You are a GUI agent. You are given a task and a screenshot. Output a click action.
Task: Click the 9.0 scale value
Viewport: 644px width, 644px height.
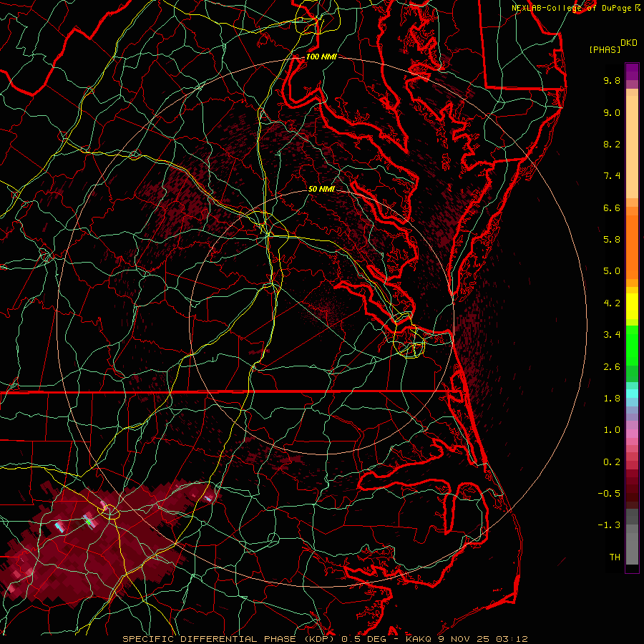pyautogui.click(x=612, y=112)
